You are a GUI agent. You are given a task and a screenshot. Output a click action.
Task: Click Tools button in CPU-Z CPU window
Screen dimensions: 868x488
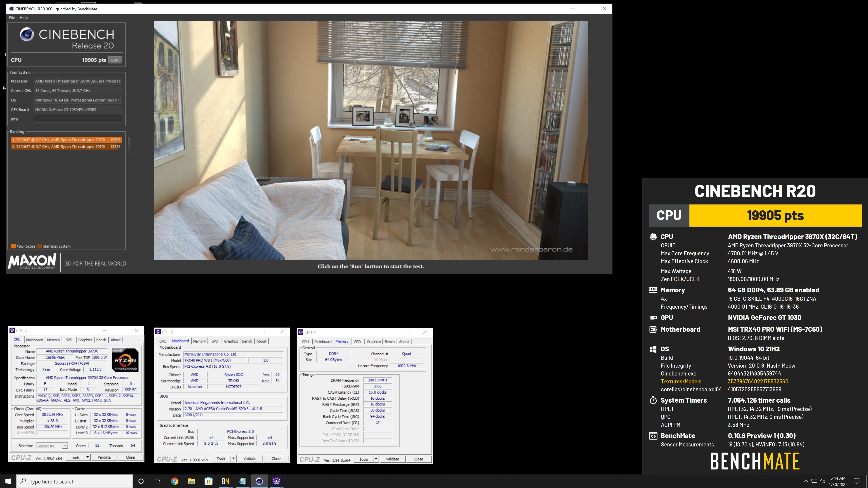[75, 457]
